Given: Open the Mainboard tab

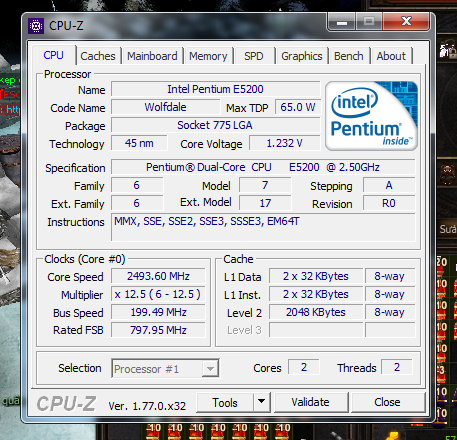Looking at the screenshot, I should [152, 56].
